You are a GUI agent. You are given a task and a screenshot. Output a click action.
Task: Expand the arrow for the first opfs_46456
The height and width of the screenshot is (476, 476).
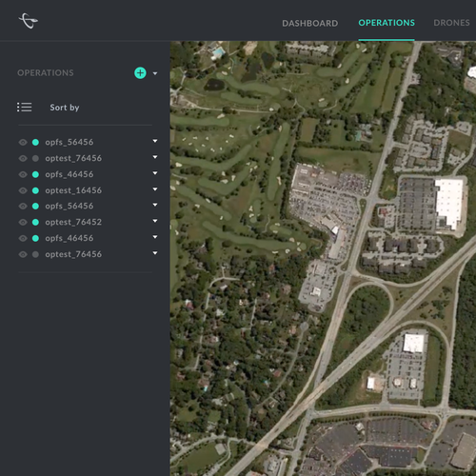click(155, 173)
